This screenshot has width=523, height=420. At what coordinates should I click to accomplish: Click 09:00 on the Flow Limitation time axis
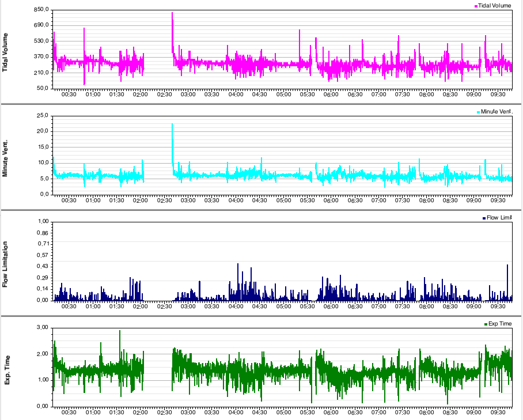click(473, 307)
